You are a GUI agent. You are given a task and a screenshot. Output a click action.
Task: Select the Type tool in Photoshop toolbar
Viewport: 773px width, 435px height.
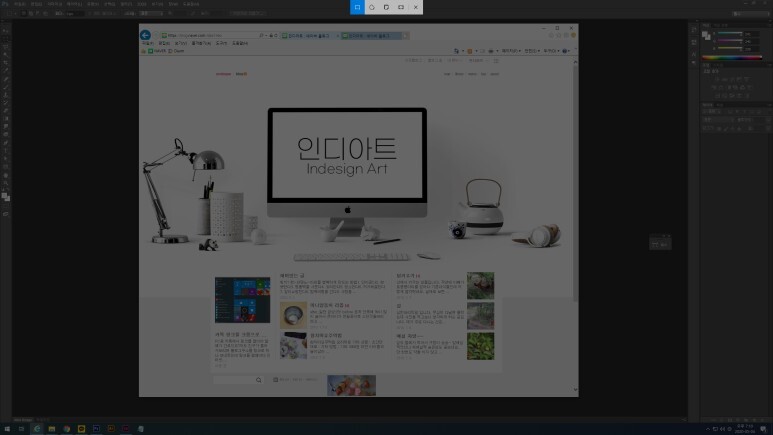(5, 150)
